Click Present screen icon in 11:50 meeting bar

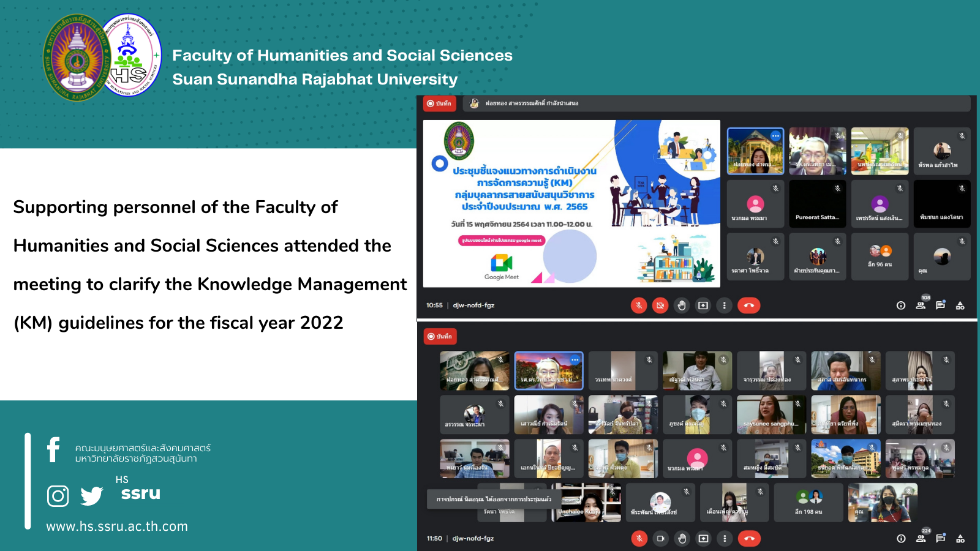tap(703, 539)
